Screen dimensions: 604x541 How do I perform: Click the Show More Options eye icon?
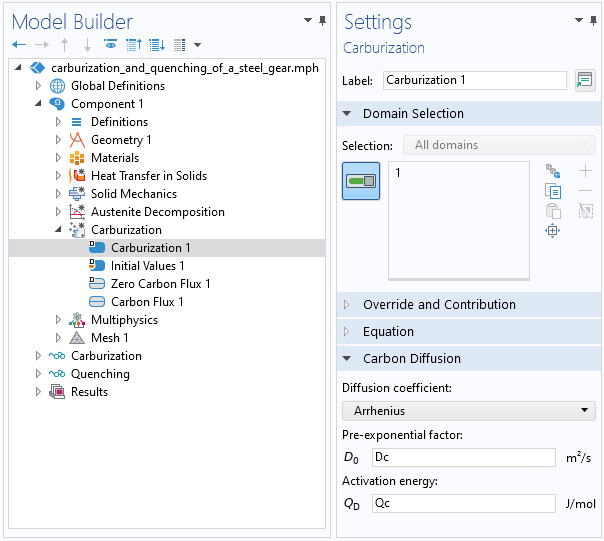[110, 45]
